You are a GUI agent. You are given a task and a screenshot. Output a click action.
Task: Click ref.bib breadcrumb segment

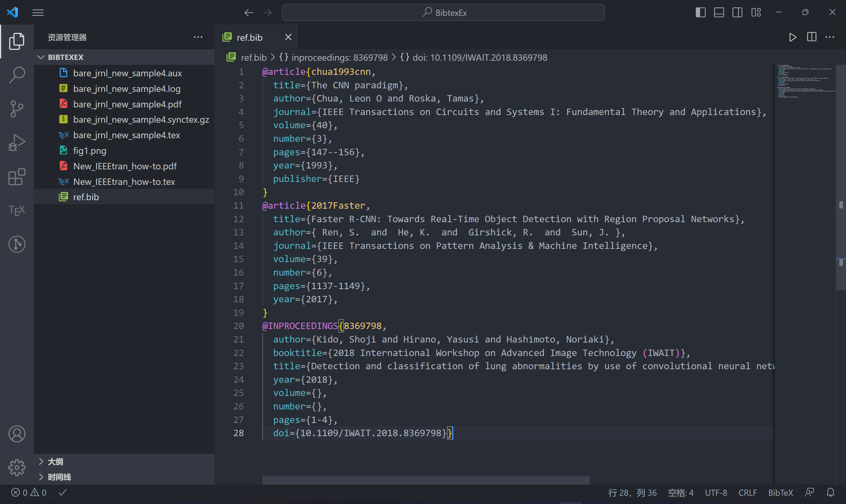tap(247, 58)
